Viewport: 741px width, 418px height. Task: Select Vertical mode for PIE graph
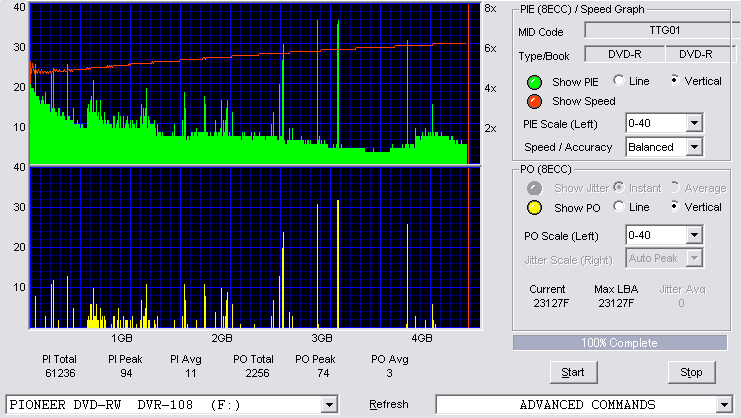[675, 81]
